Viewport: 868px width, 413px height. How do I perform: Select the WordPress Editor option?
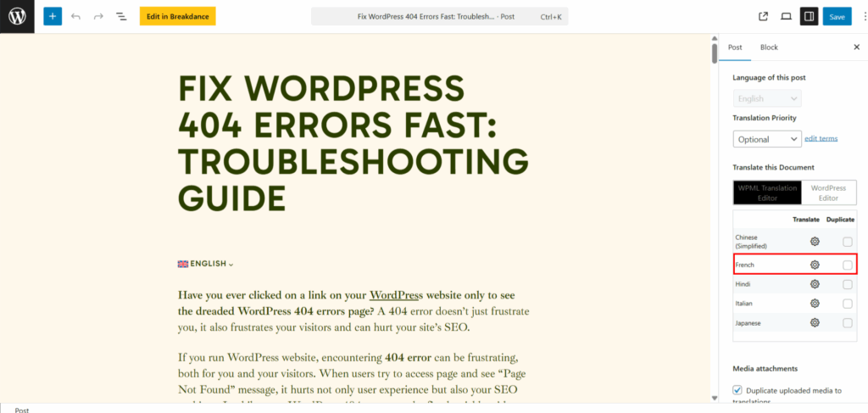point(827,193)
